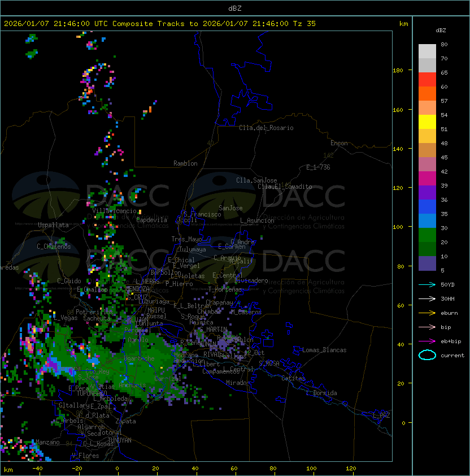Select the 'Capdevila' map label
Screen dimensions: 470x476
click(x=151, y=220)
